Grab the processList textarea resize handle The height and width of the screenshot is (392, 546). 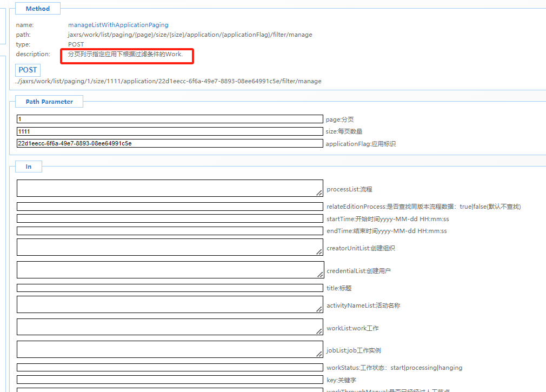(x=319, y=193)
